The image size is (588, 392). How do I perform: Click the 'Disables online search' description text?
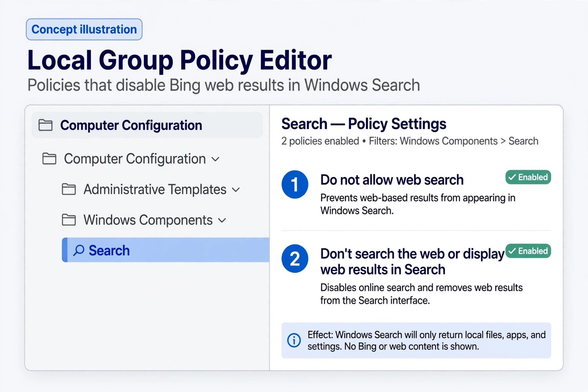click(422, 294)
